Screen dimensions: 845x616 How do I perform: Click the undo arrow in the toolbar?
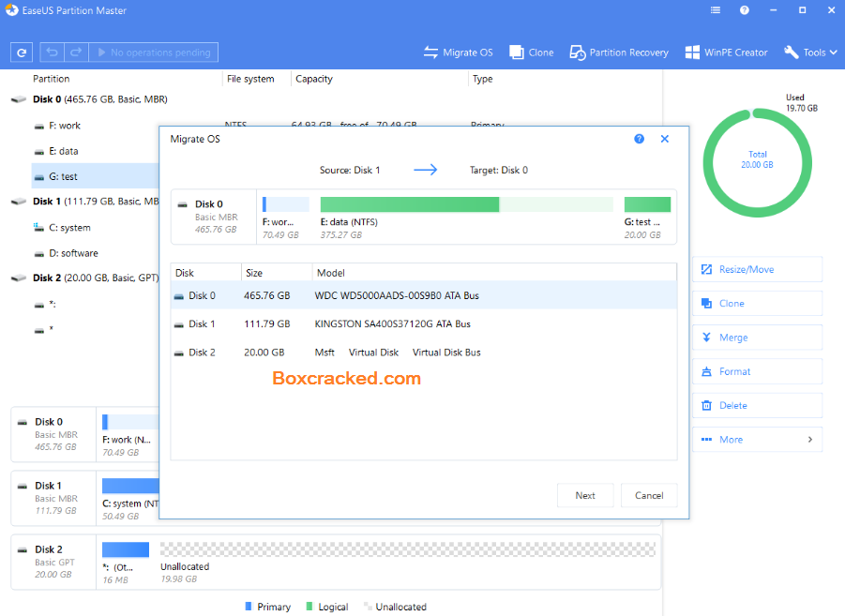pyautogui.click(x=53, y=53)
